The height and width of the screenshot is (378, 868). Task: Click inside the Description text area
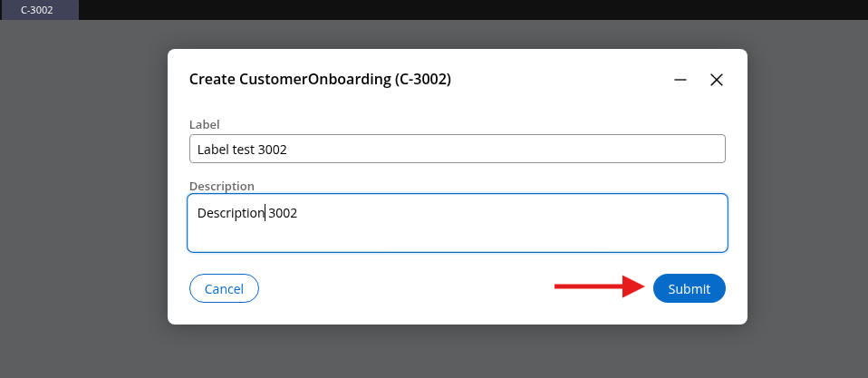[457, 222]
